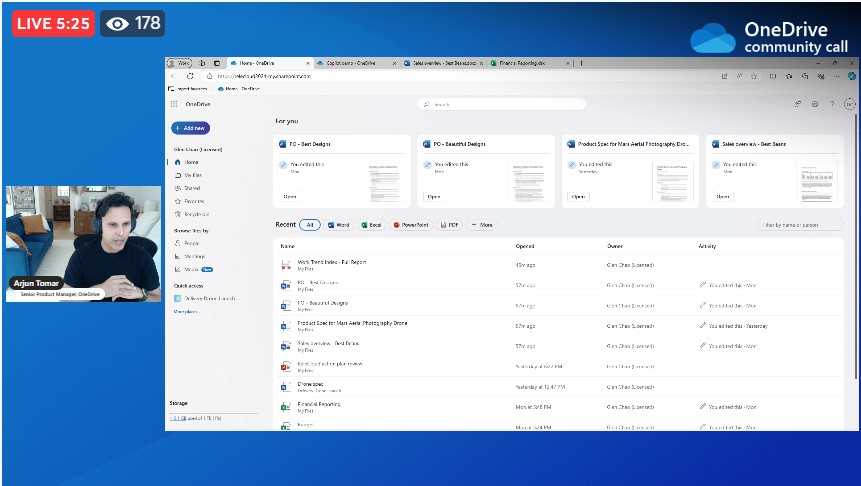Image resolution: width=861 pixels, height=486 pixels.
Task: Open Favorites in the sidebar
Action: tap(189, 202)
